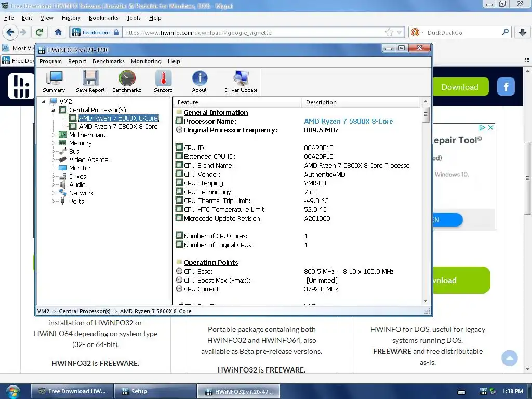Close the ad with the X icon

490,128
